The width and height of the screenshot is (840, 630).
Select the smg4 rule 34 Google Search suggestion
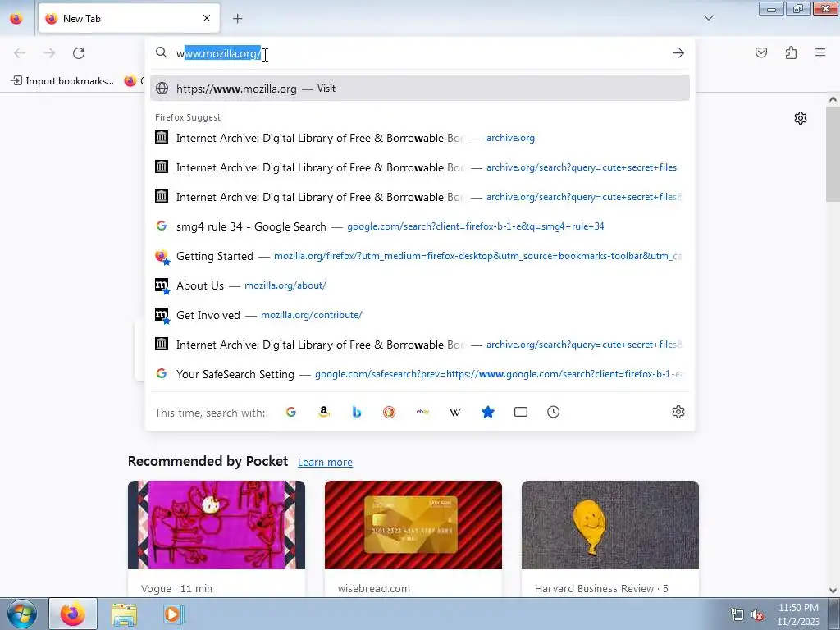point(420,226)
